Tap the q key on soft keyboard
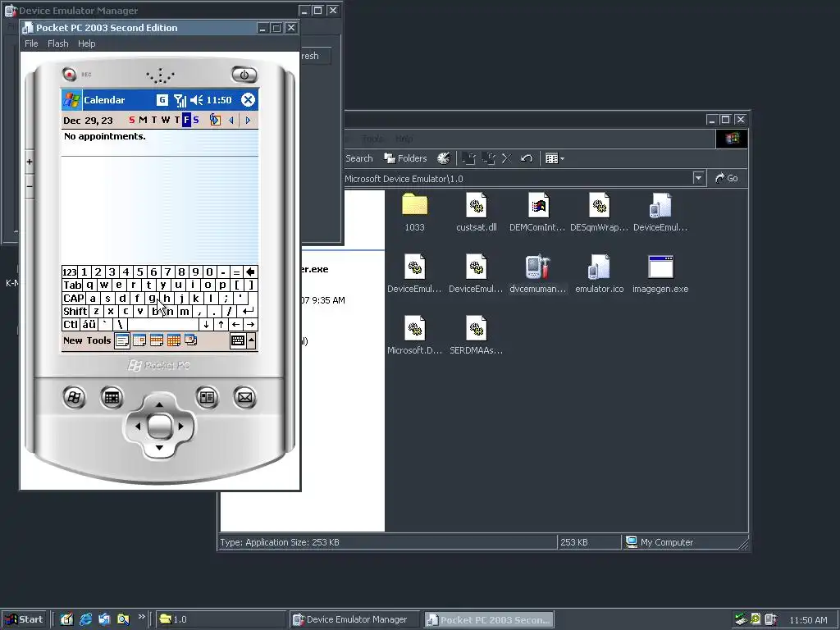The image size is (840, 630). (90, 285)
